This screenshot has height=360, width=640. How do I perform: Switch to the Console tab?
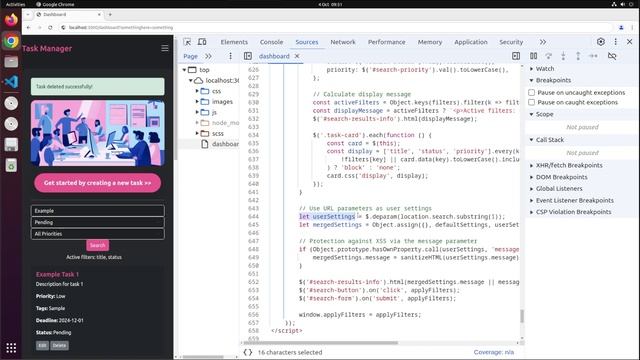pos(271,42)
